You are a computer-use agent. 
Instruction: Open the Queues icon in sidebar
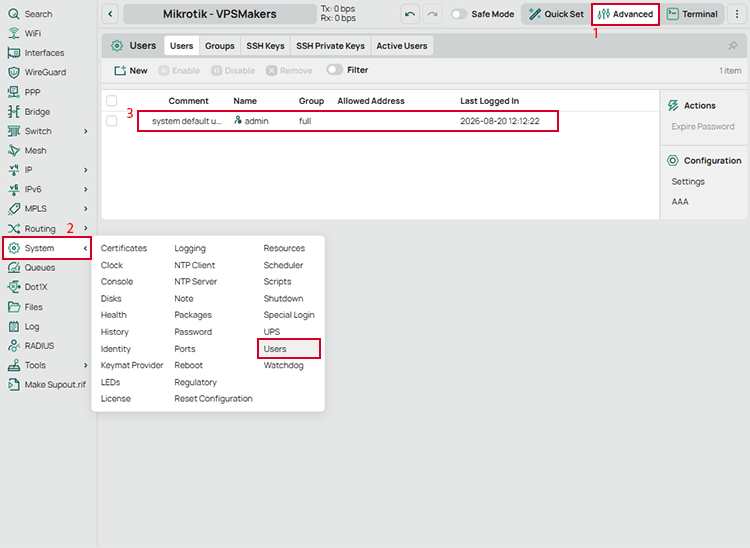coord(14,267)
